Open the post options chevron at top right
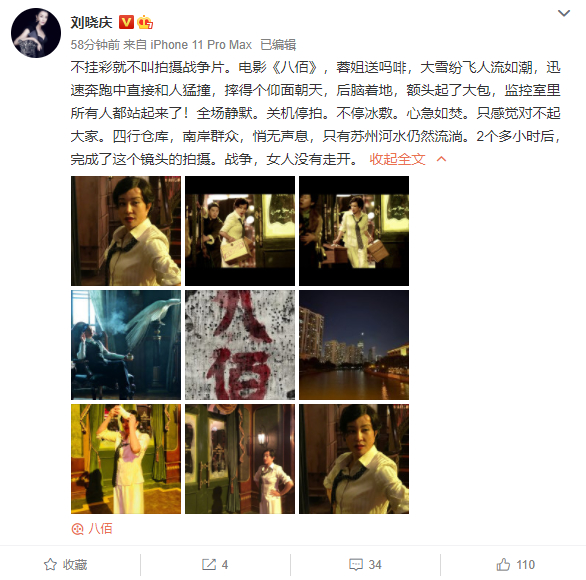This screenshot has height=580, width=586. [x=564, y=13]
